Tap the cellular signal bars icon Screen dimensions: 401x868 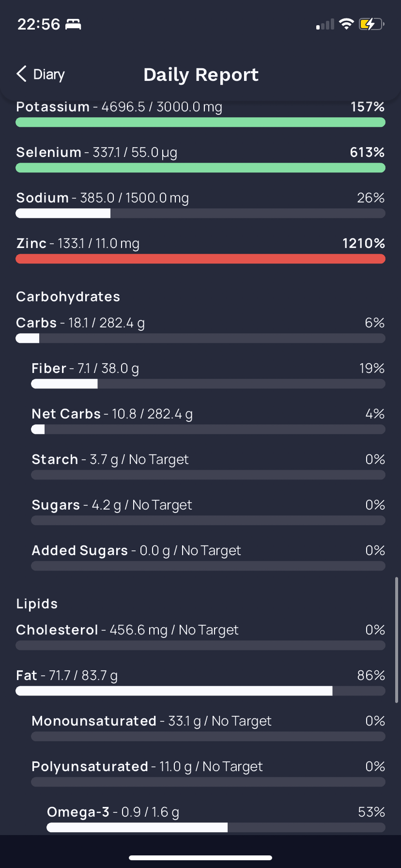coord(325,24)
